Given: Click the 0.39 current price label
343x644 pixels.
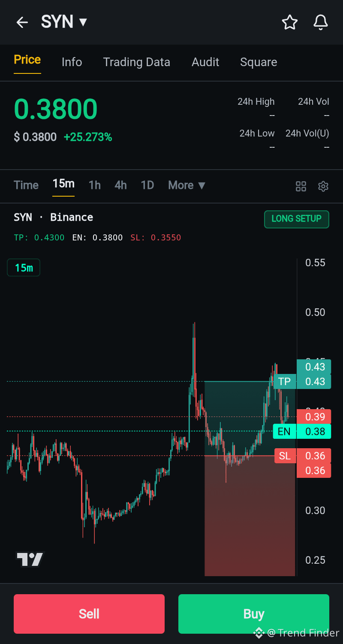Looking at the screenshot, I should click(314, 416).
